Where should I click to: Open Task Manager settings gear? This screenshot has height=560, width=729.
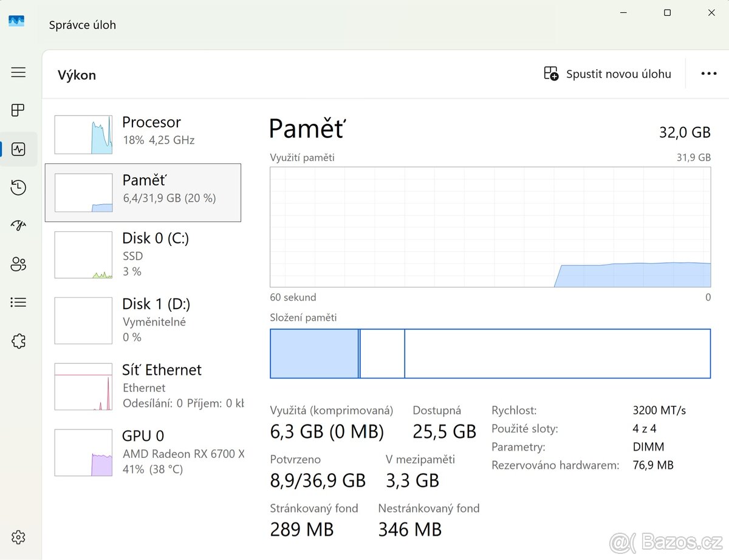pos(18,537)
